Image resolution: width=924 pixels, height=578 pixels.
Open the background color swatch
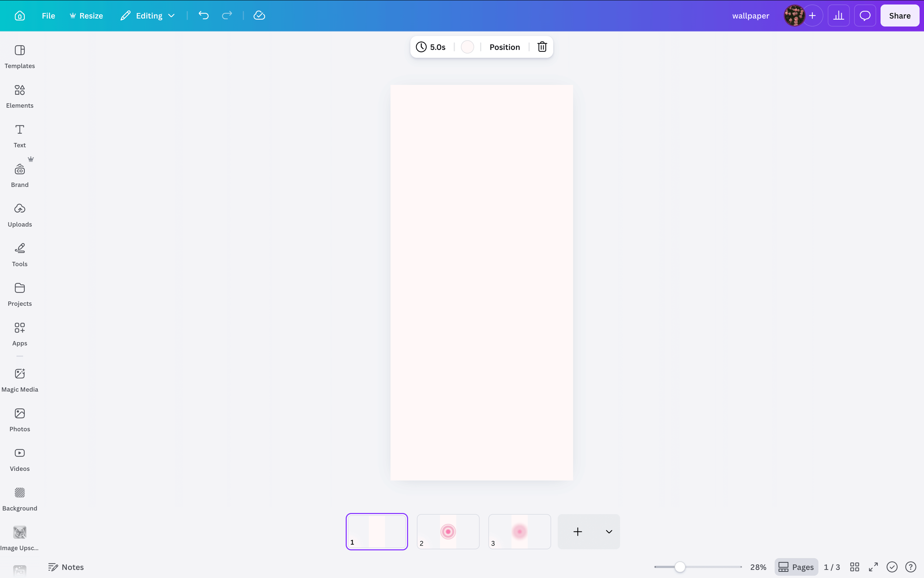point(467,47)
